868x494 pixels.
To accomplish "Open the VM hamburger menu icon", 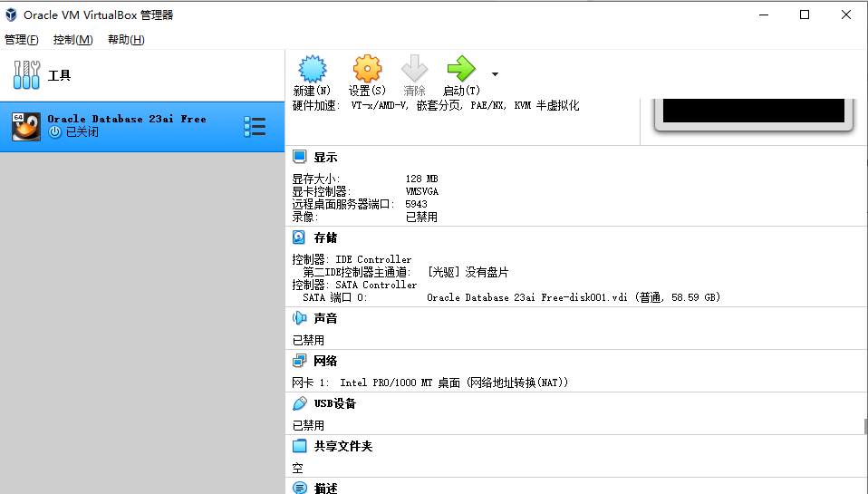I will [255, 127].
